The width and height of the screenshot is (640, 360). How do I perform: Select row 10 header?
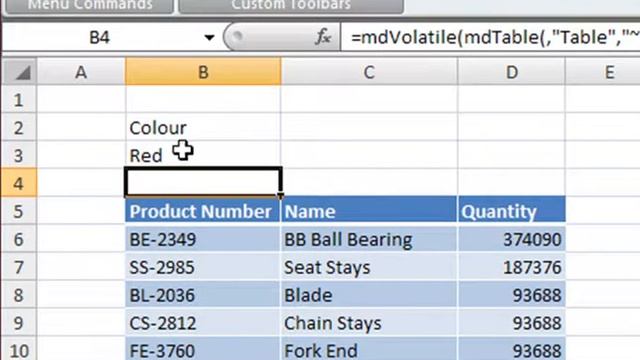tap(19, 349)
